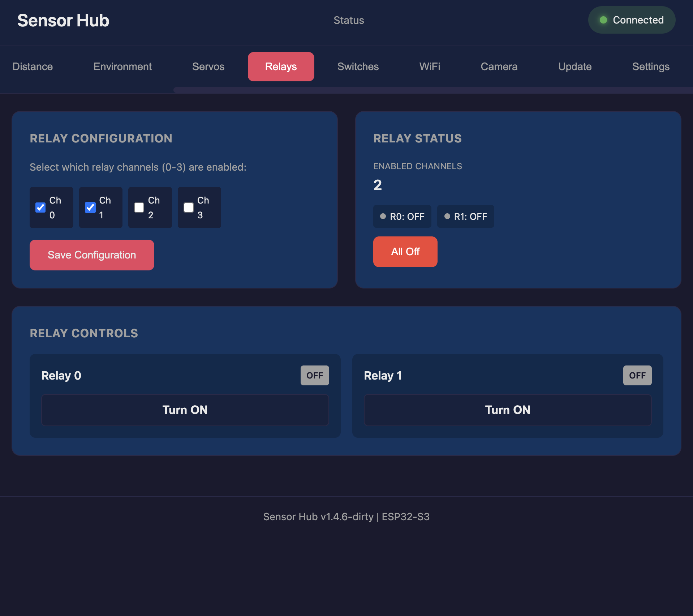Image resolution: width=693 pixels, height=616 pixels.
Task: Open the Settings tab
Action: 651,67
